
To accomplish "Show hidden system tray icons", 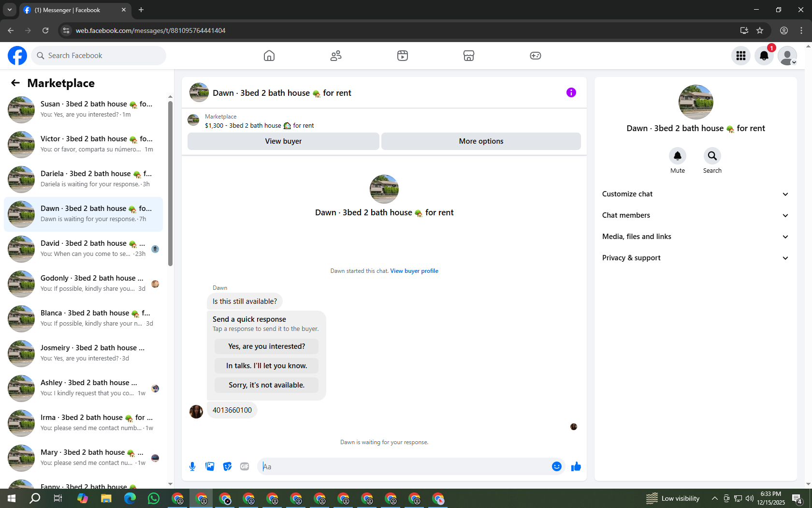I will click(714, 498).
